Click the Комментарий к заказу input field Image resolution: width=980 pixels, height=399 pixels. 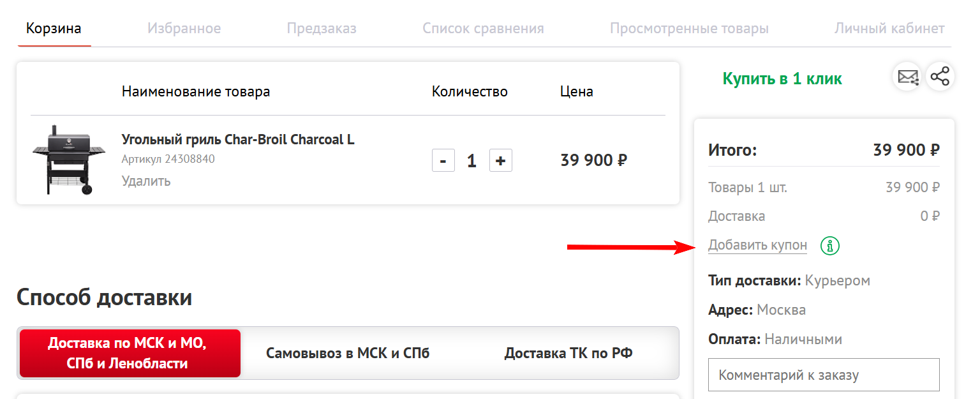824,375
